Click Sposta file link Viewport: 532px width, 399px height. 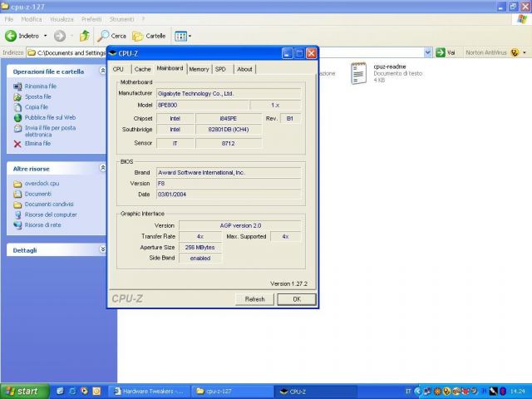(x=37, y=96)
